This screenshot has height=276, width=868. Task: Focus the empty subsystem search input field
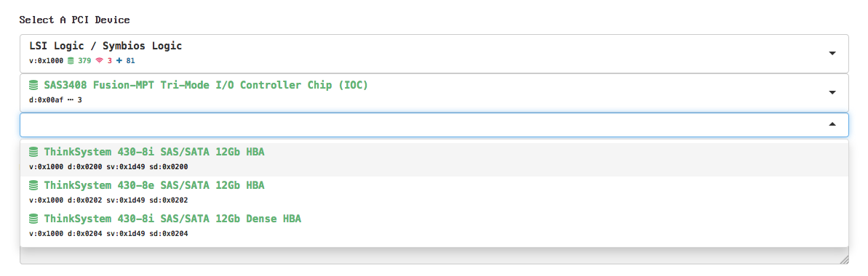tap(434, 125)
